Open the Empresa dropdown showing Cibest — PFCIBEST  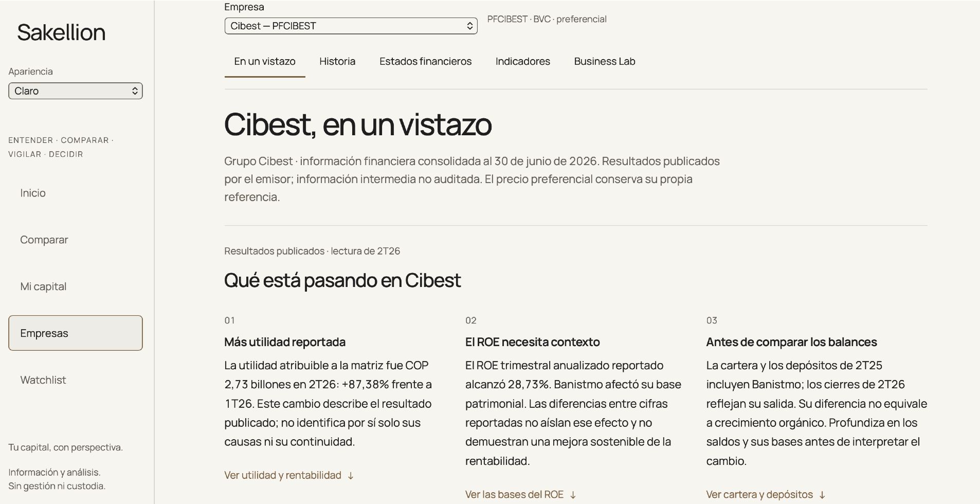click(351, 26)
